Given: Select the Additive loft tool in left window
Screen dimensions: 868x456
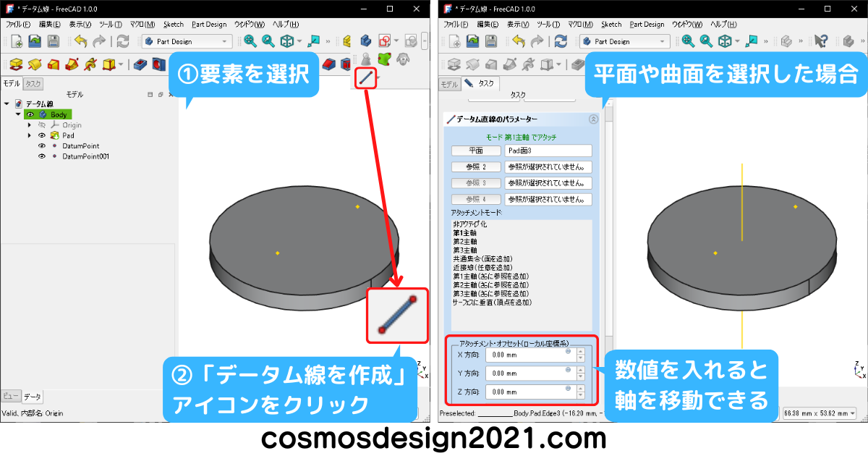Looking at the screenshot, I should point(54,65).
